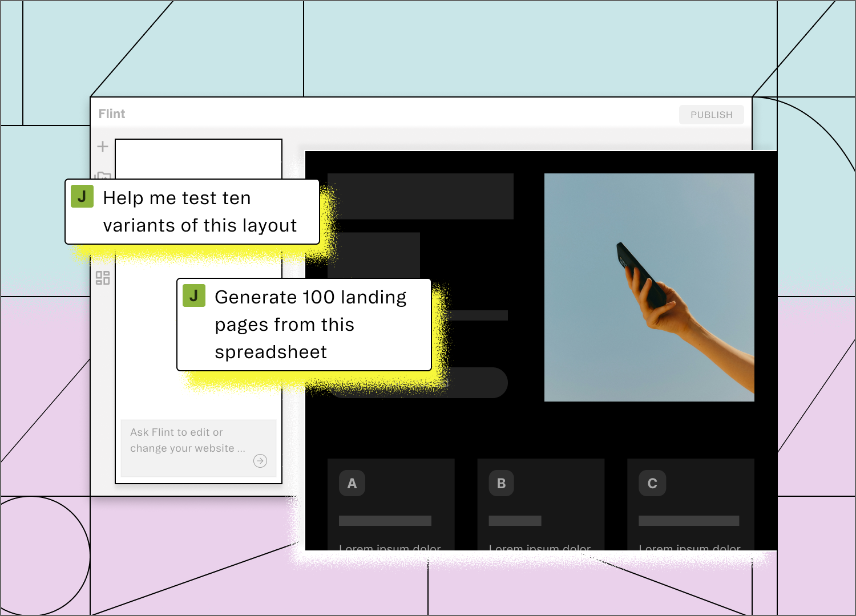This screenshot has height=616, width=856.
Task: Publish the website
Action: 711,114
